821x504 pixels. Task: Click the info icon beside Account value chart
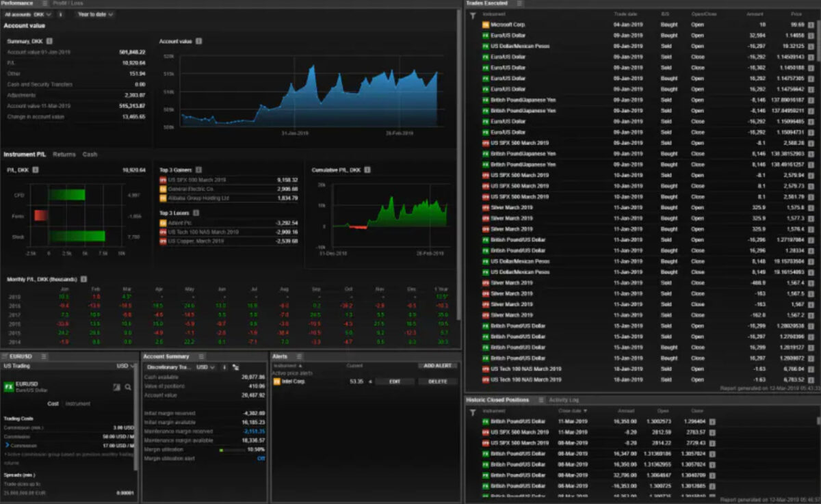click(198, 42)
